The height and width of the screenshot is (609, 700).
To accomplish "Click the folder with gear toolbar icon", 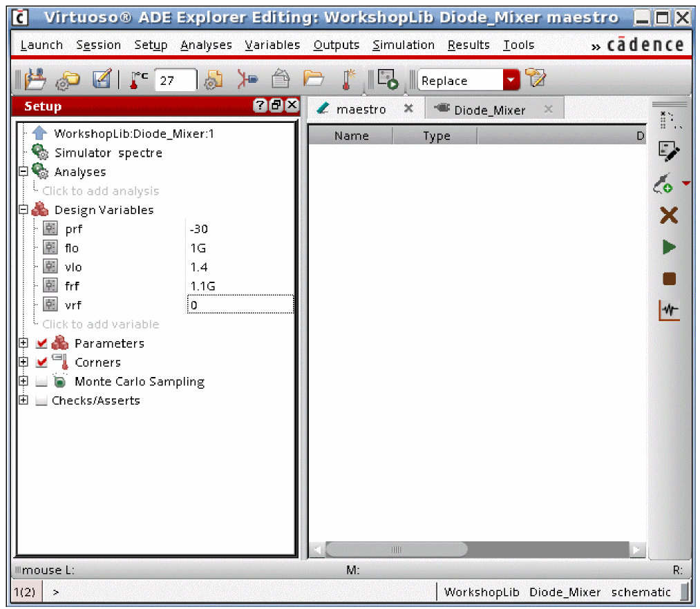I will pyautogui.click(x=68, y=80).
